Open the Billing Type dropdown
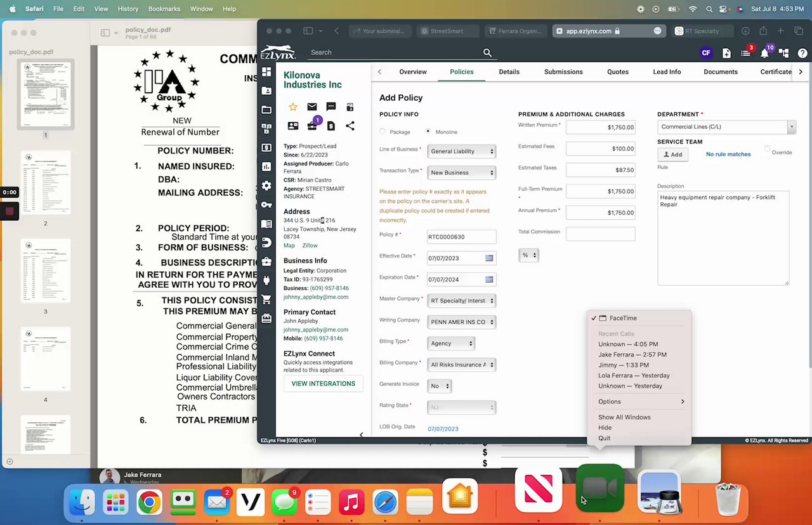This screenshot has height=525, width=812. click(451, 344)
